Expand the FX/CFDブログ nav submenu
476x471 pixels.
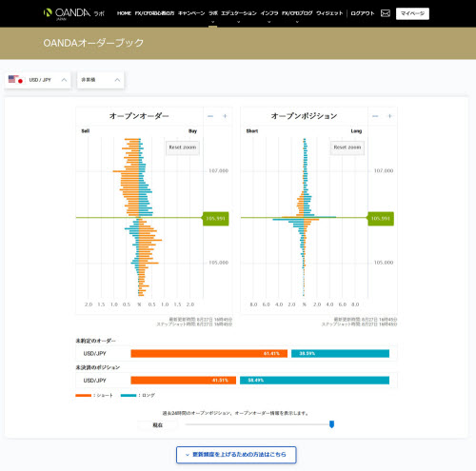[x=297, y=22]
